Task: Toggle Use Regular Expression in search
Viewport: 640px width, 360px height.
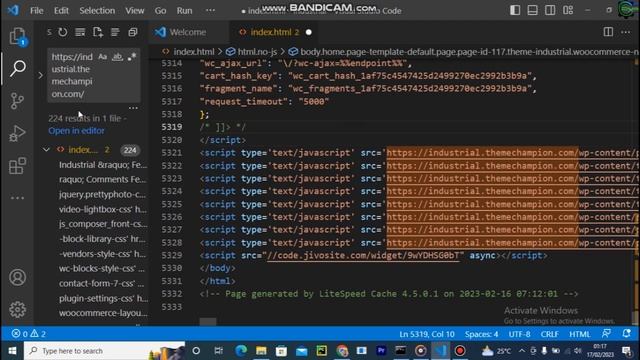Action: (x=131, y=57)
